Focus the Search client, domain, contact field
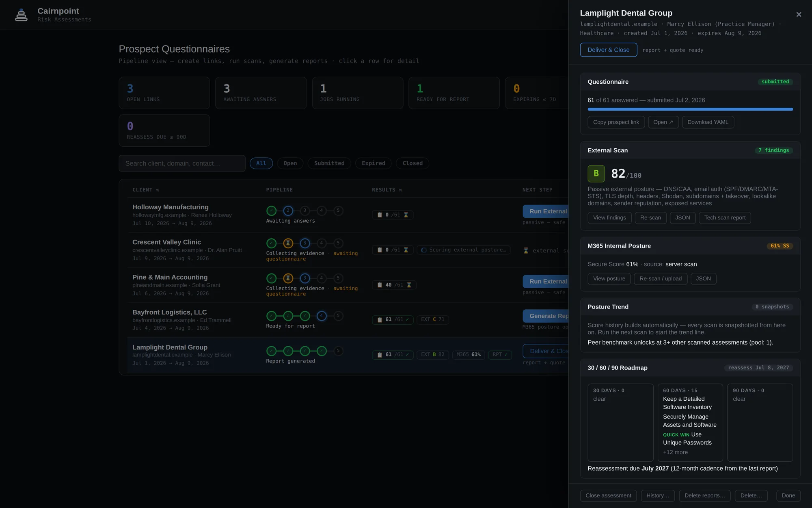Image resolution: width=812 pixels, height=508 pixels. click(x=182, y=163)
